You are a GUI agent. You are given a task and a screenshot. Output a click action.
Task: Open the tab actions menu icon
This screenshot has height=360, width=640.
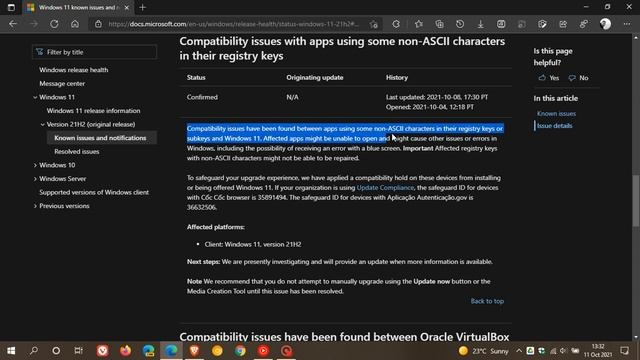tap(11, 7)
